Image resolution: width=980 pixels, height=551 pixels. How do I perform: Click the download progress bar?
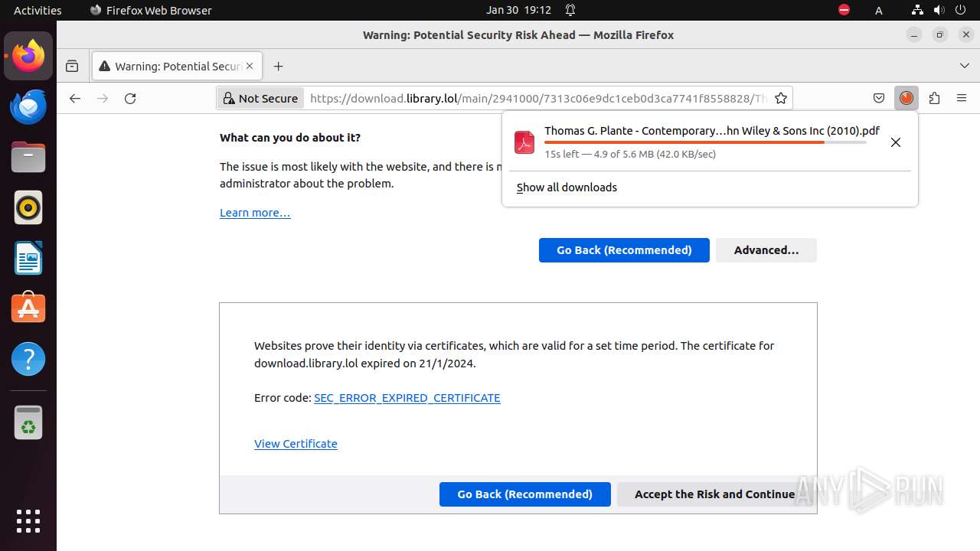coord(705,142)
